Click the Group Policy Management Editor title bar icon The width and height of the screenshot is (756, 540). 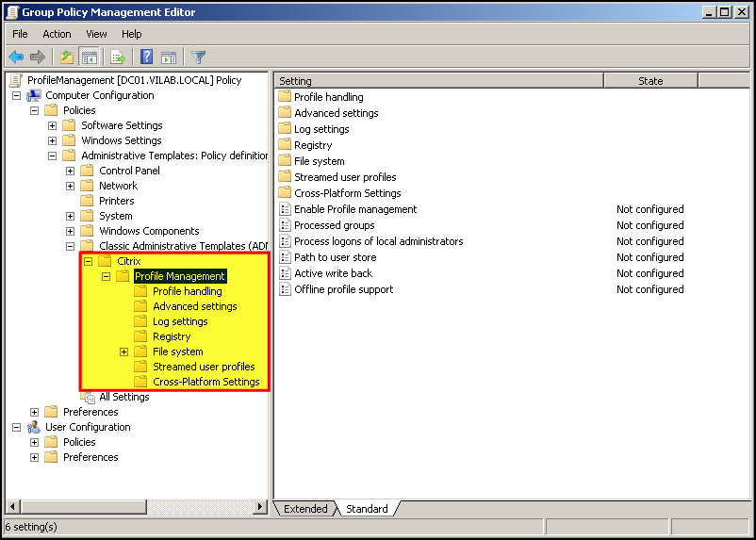tap(12, 12)
